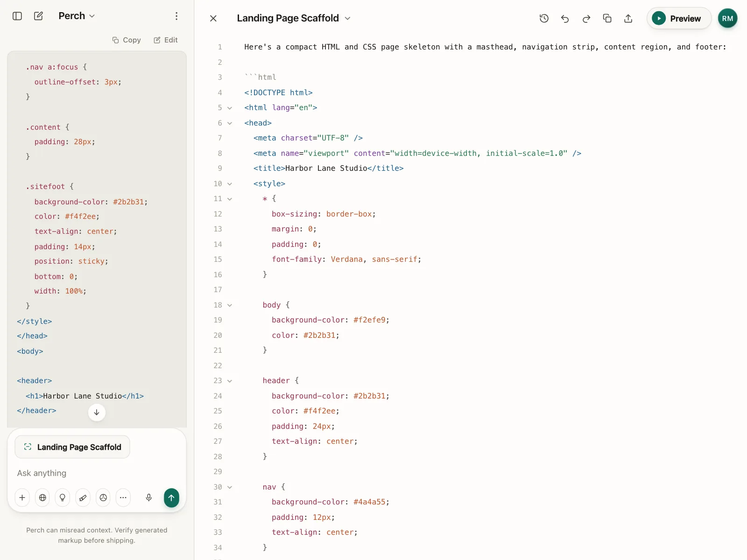Click the box-sizing: border-box line
Screen dimensions: 747x560
tap(324, 214)
